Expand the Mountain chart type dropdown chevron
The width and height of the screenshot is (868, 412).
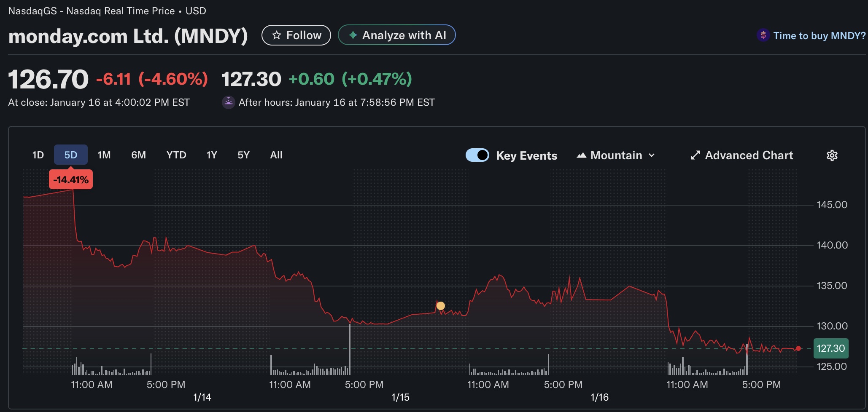pyautogui.click(x=652, y=155)
